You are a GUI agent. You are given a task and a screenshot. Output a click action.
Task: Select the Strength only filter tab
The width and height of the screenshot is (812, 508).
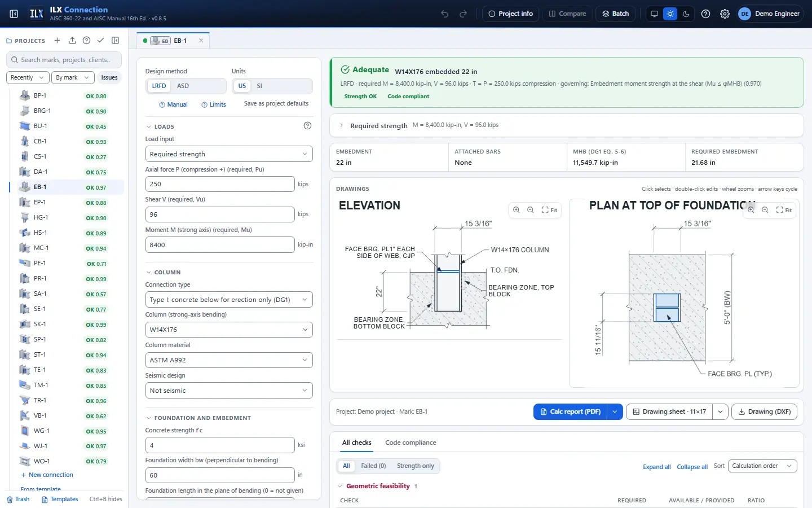point(416,466)
